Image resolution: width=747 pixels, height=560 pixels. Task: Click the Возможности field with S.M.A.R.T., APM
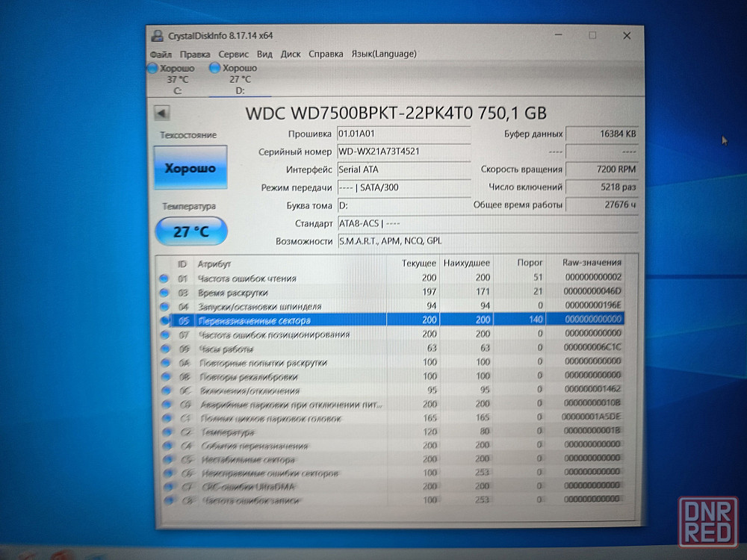click(x=487, y=241)
